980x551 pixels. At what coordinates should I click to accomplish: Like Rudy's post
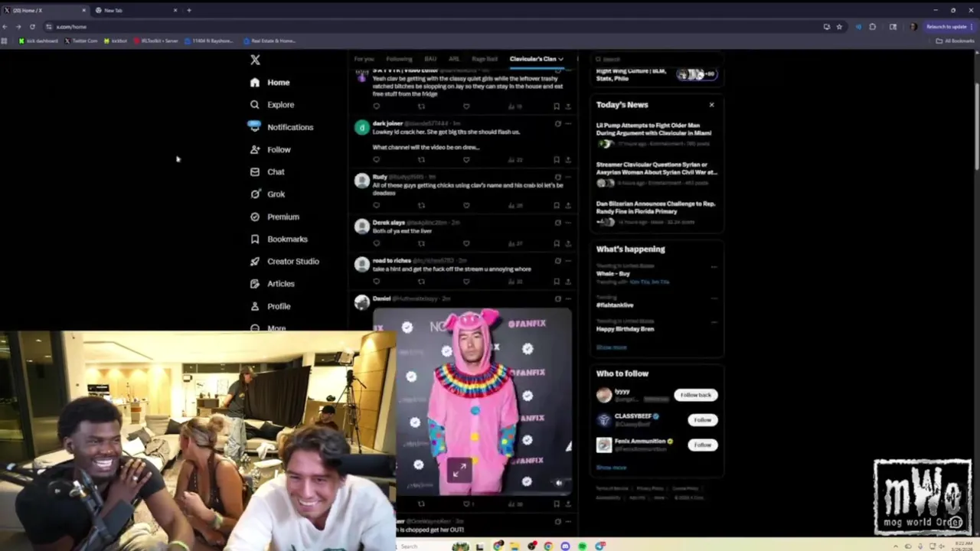(x=466, y=205)
